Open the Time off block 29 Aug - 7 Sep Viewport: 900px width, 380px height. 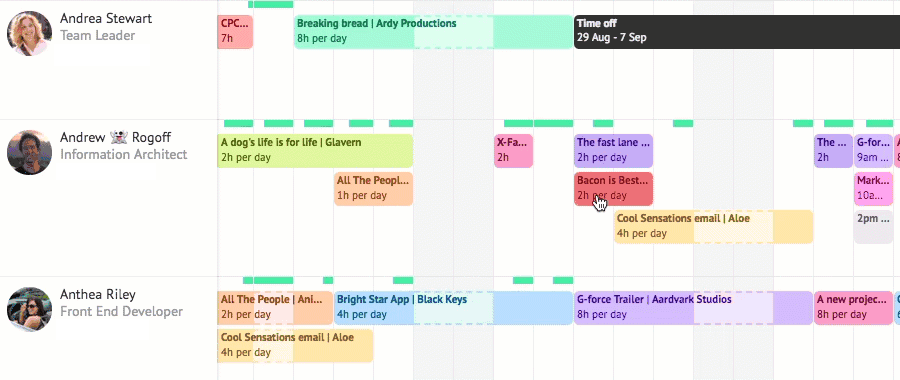[x=737, y=32]
